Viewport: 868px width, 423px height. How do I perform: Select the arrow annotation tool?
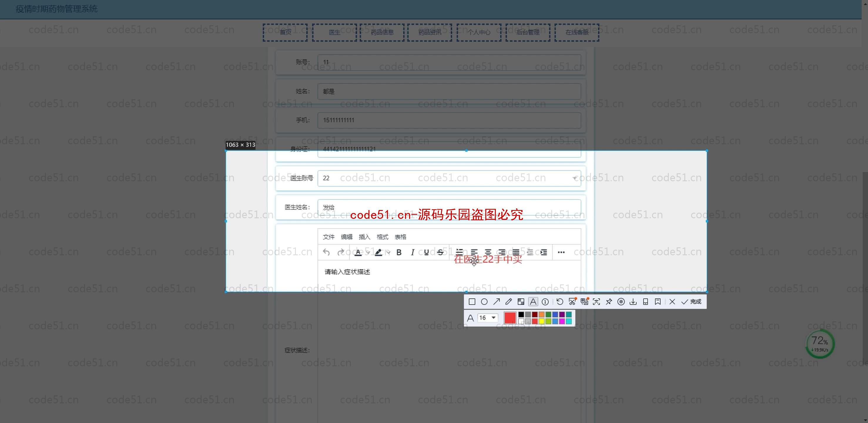point(496,302)
